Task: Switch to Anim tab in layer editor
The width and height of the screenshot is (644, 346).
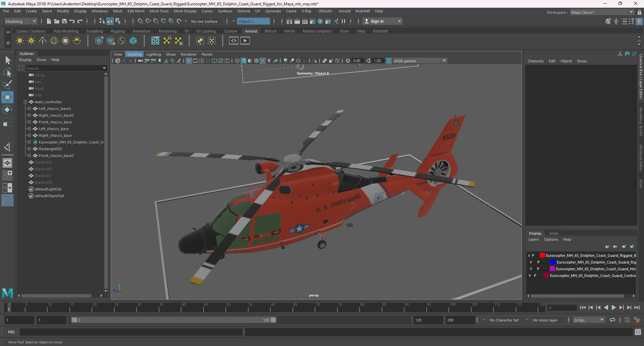Action: (x=554, y=233)
